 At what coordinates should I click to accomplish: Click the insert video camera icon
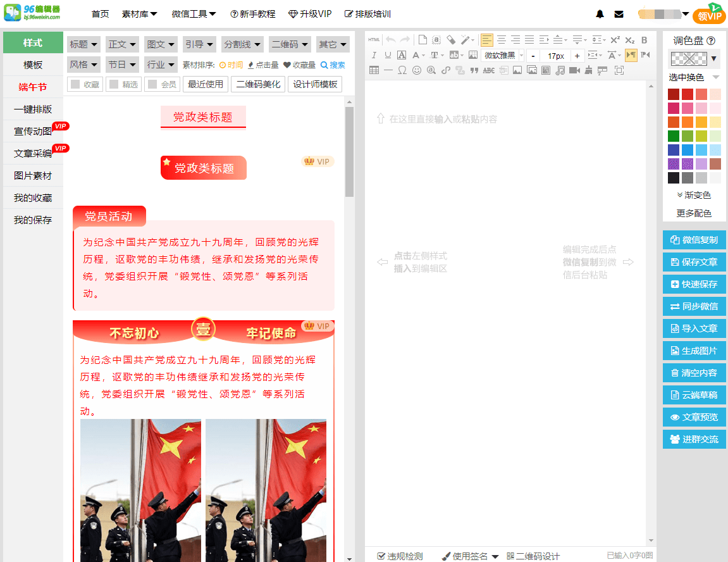(x=574, y=70)
